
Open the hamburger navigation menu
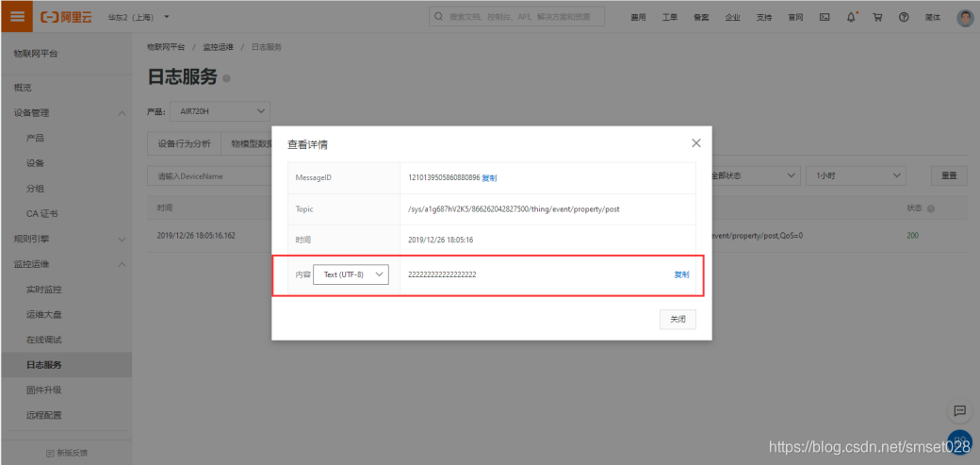pyautogui.click(x=17, y=17)
